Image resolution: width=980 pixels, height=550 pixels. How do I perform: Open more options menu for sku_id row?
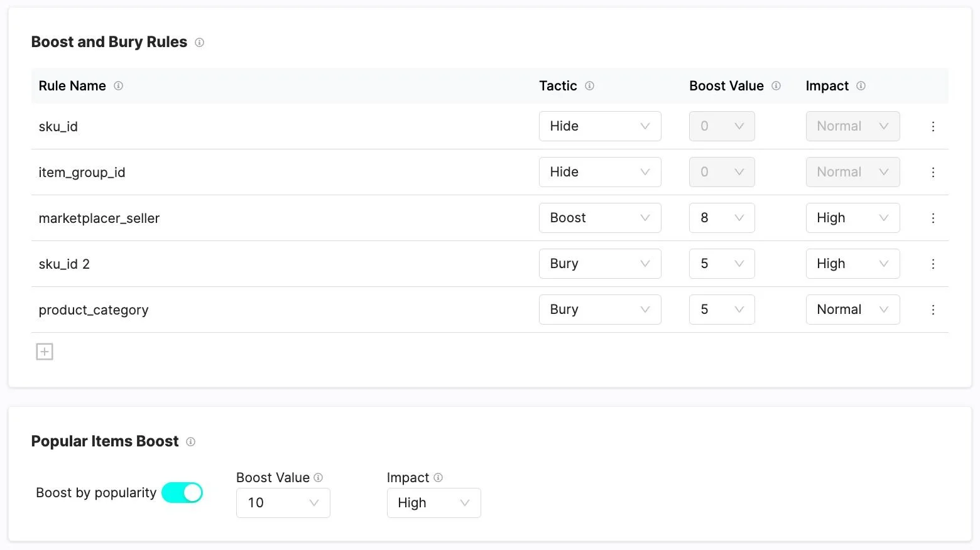[933, 126]
